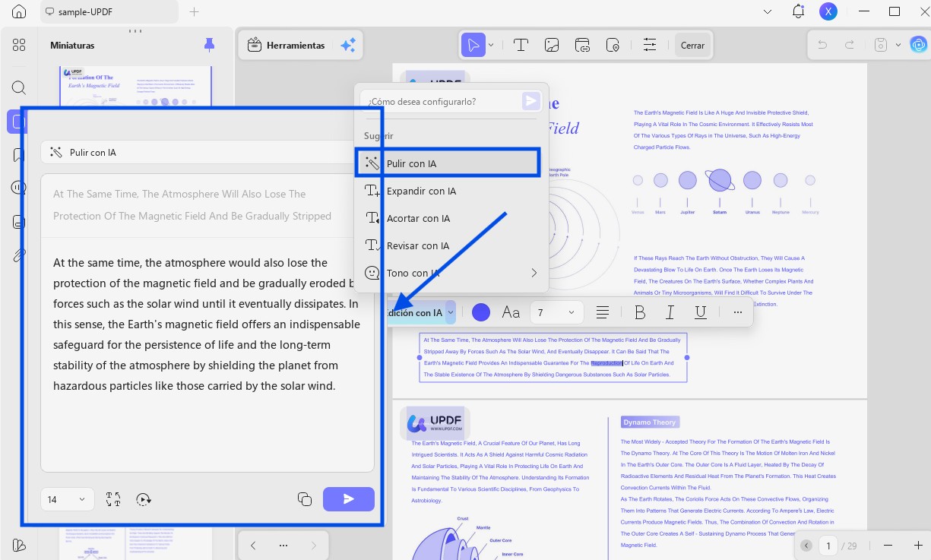Expand the font size 7 dropdown
The height and width of the screenshot is (560, 931).
pos(556,312)
